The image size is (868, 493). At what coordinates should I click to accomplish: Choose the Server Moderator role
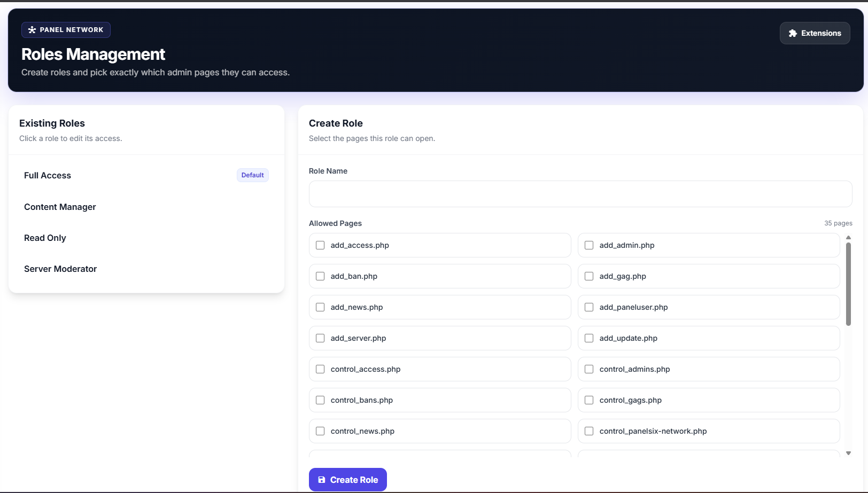(x=60, y=269)
